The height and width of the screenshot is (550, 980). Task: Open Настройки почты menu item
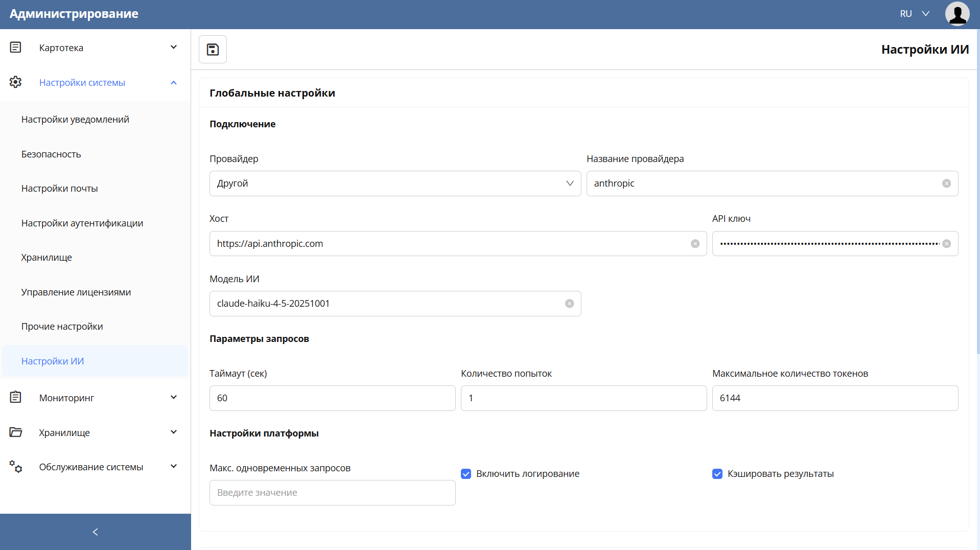point(59,189)
